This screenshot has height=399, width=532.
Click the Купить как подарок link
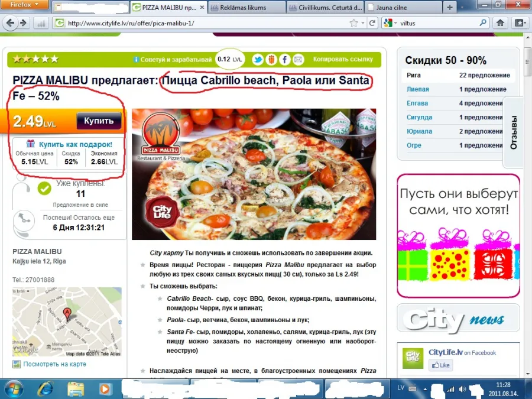75,144
